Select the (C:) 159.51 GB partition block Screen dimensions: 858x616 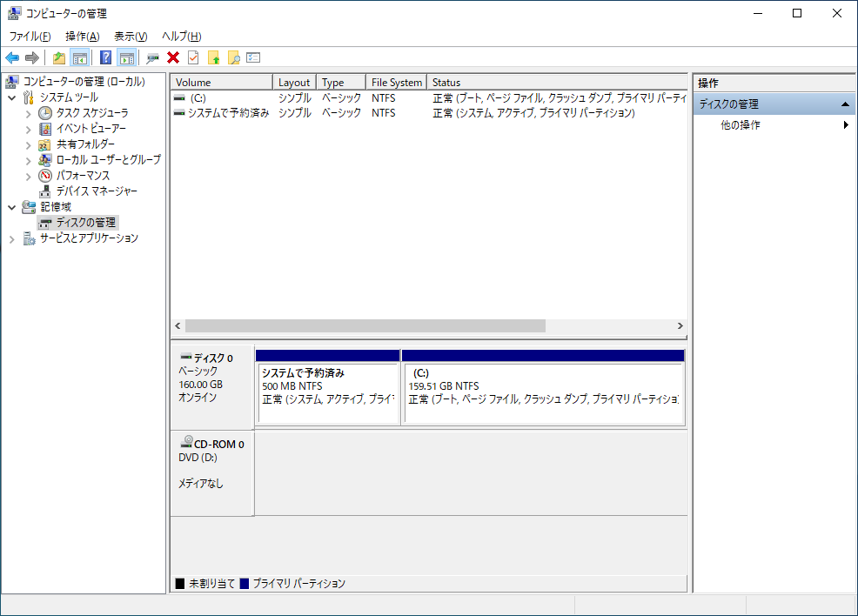pyautogui.click(x=543, y=387)
